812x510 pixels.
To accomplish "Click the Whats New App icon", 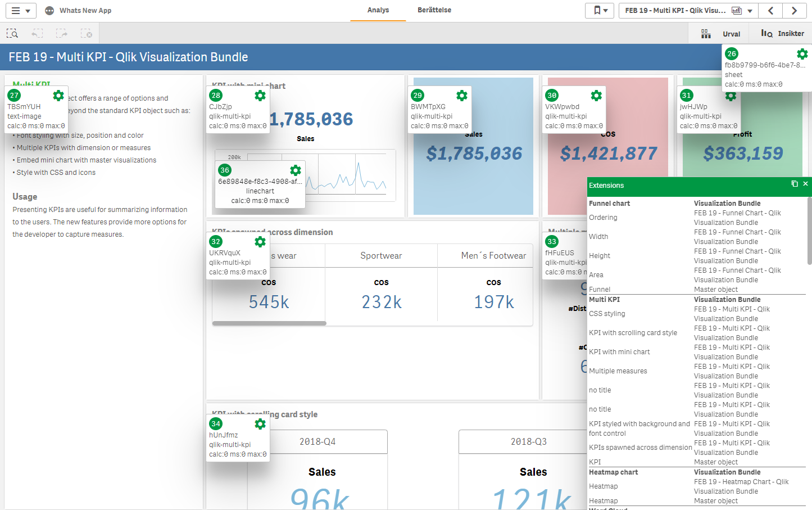I will point(49,11).
